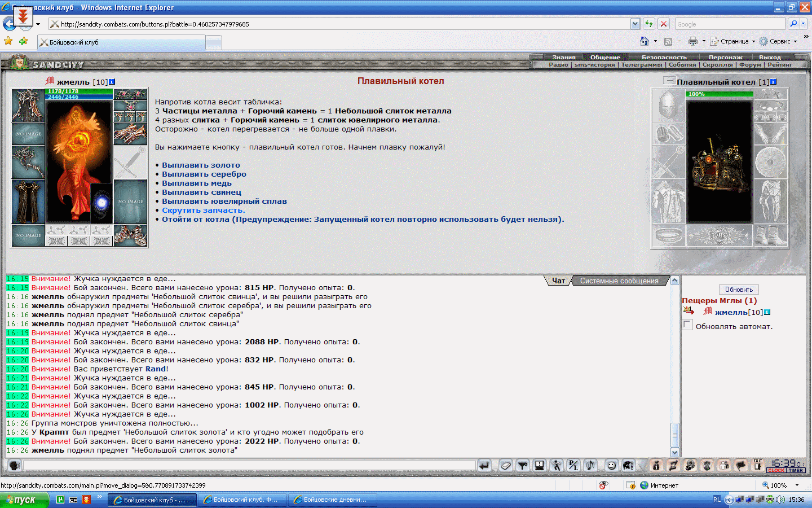Click the Обновить button

739,290
